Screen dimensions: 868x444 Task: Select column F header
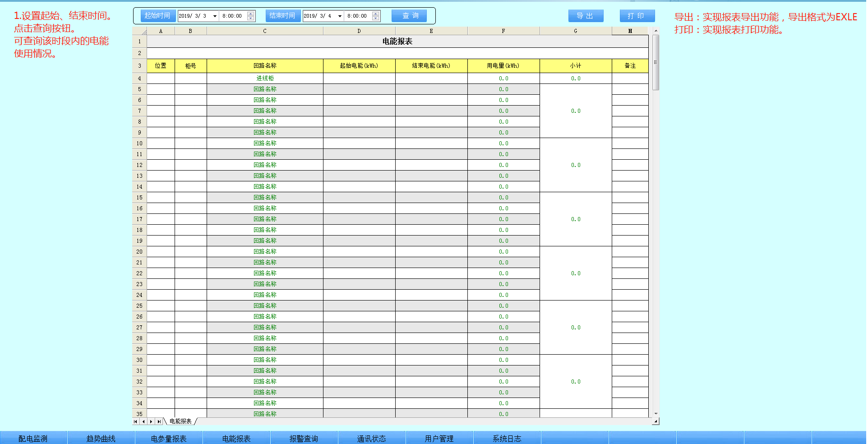click(x=503, y=31)
